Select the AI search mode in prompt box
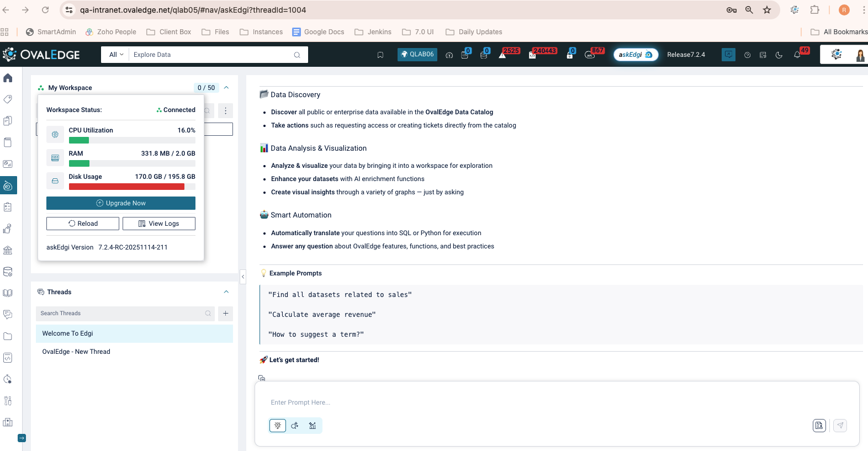This screenshot has height=451, width=868. click(x=295, y=426)
